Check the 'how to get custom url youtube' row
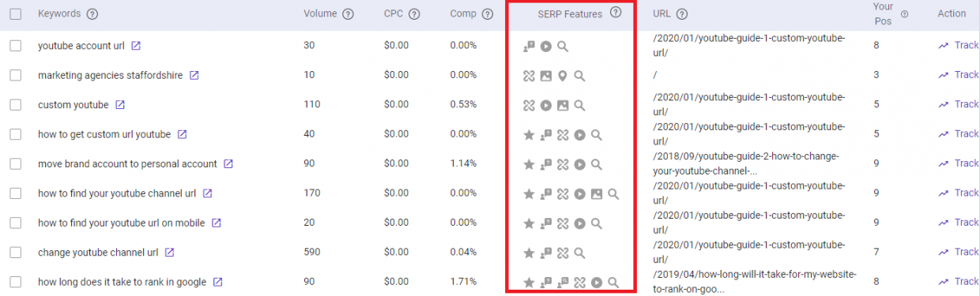Screen dimensions: 980x296 (16, 134)
